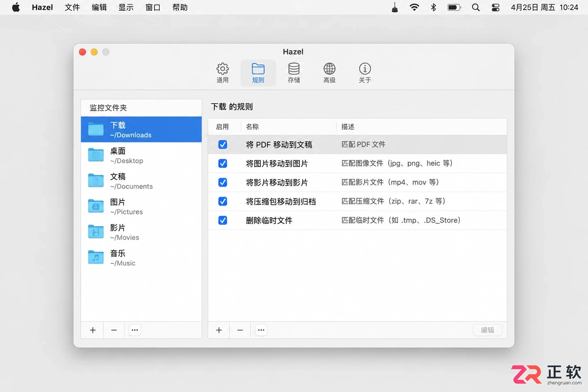Open the Wi-Fi status menu
This screenshot has width=588, height=392.
pyautogui.click(x=414, y=7)
